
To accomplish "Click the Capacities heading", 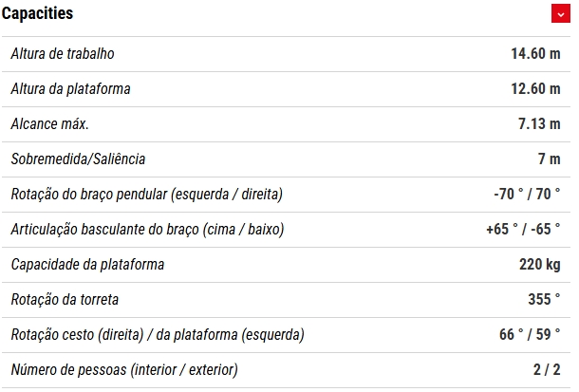I will (x=37, y=13).
